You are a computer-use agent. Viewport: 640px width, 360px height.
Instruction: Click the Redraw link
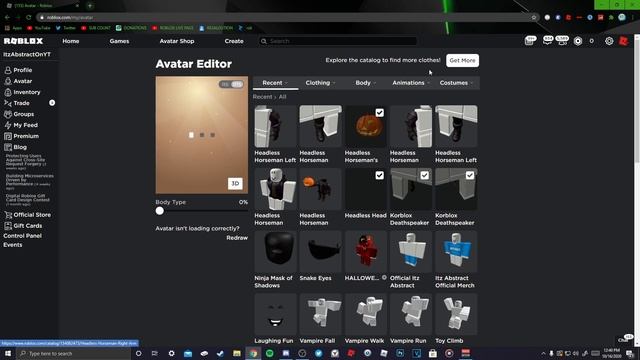237,238
